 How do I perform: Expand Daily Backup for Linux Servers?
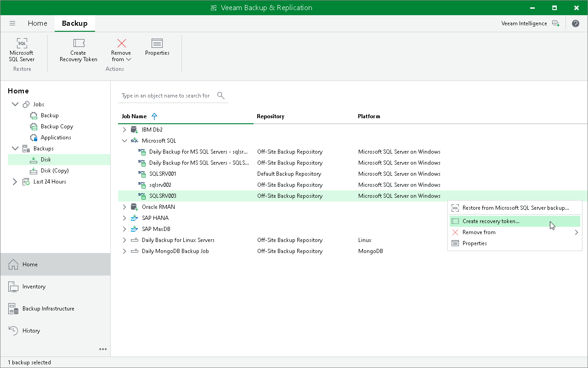click(124, 240)
